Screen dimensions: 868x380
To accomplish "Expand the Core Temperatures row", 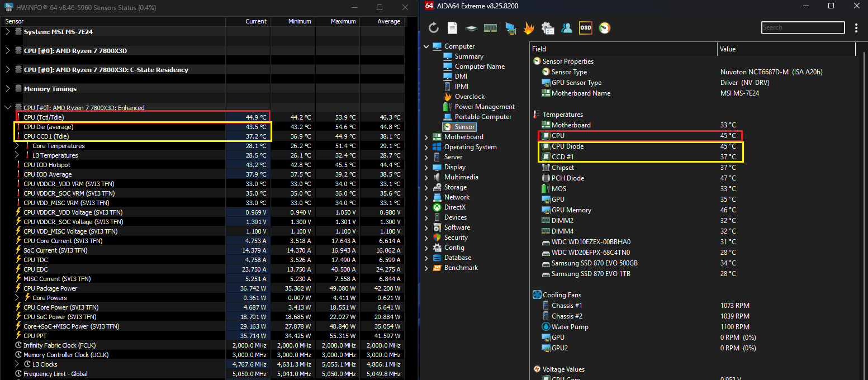I will point(17,146).
